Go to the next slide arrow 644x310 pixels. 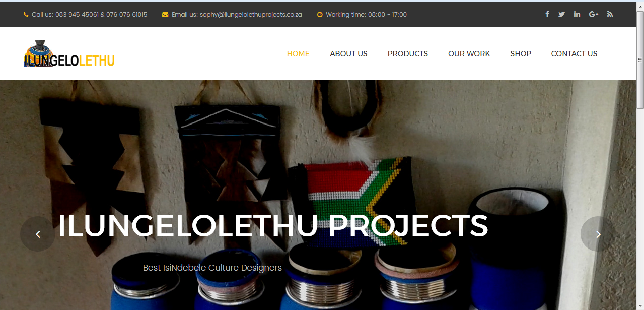598,234
